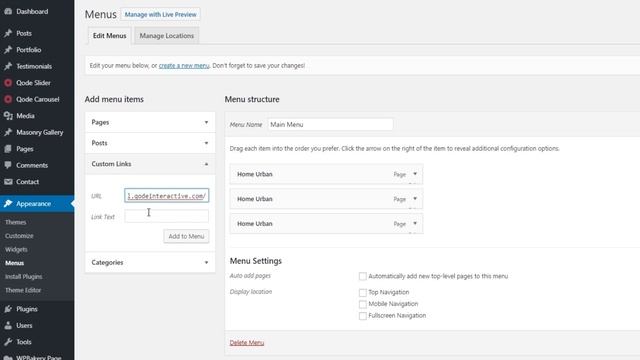Open the Qode Slider menu

[x=33, y=83]
